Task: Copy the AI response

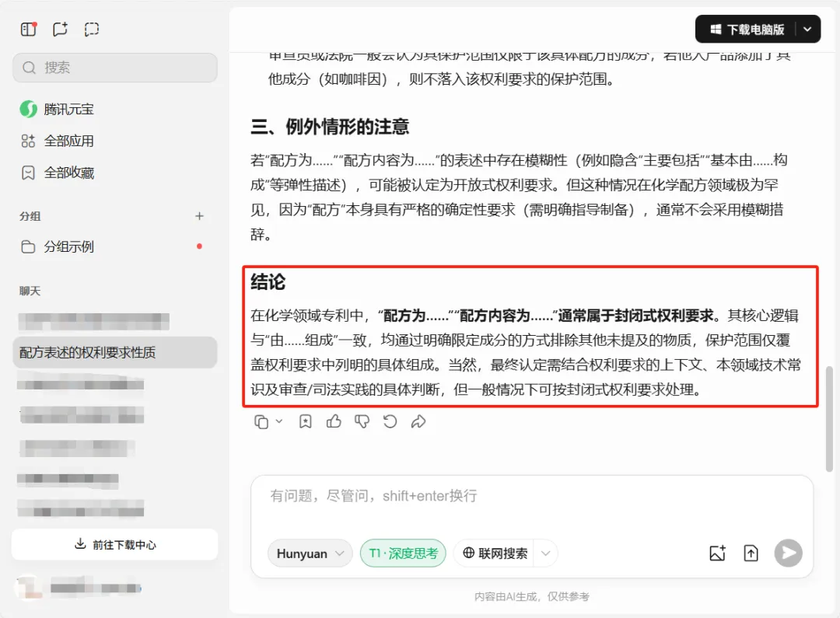Action: tap(260, 421)
